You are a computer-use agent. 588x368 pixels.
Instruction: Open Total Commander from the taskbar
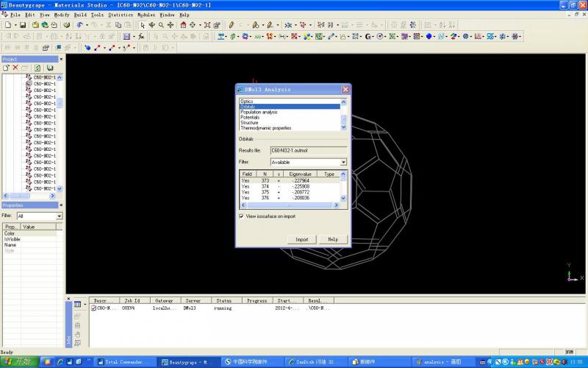121,362
